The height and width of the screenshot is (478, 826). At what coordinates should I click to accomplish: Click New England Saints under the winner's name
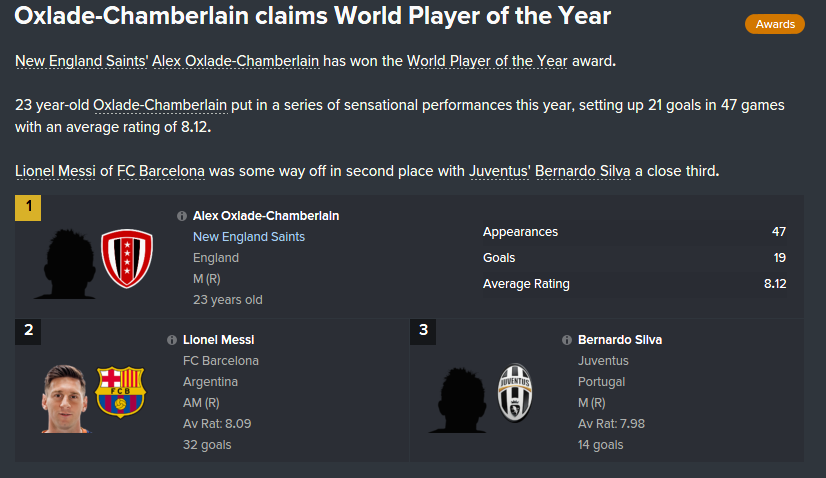coord(249,237)
